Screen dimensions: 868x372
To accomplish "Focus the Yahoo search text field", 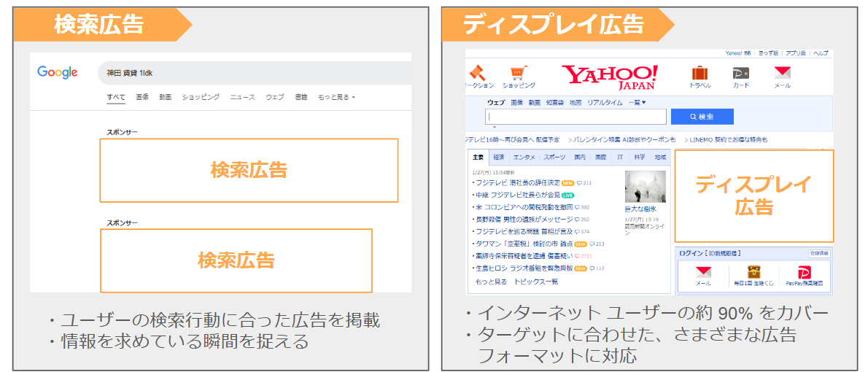I will pos(576,117).
